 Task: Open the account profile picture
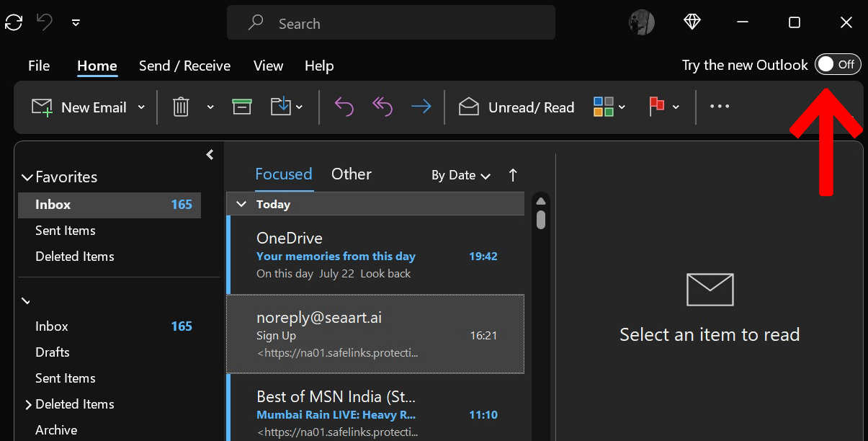[641, 22]
